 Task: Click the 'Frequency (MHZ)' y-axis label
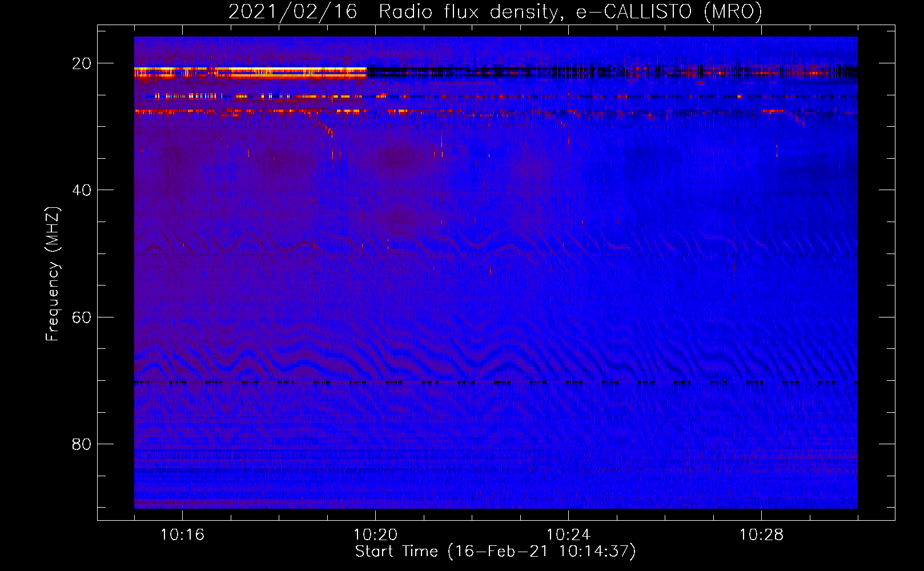[53, 274]
